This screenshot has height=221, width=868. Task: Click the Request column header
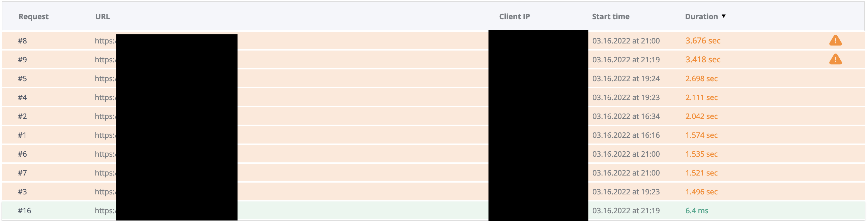(33, 17)
